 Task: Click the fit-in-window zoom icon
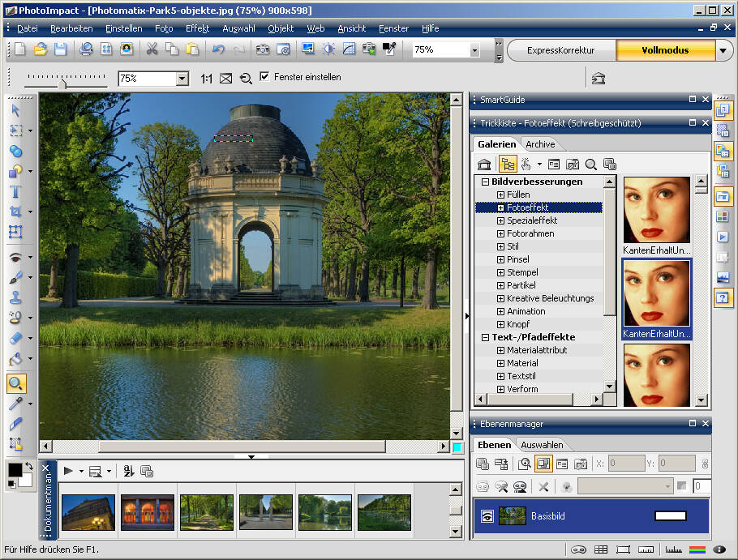pyautogui.click(x=226, y=79)
